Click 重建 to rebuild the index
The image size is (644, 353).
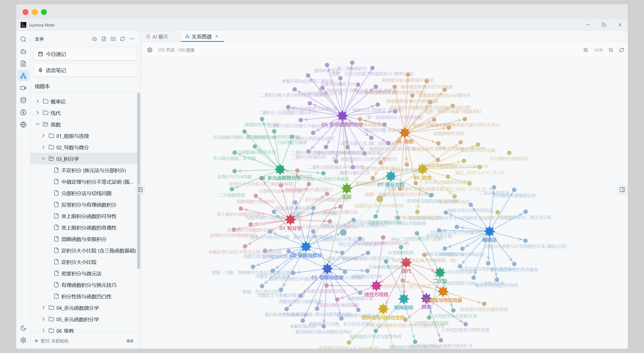pyautogui.click(x=130, y=341)
